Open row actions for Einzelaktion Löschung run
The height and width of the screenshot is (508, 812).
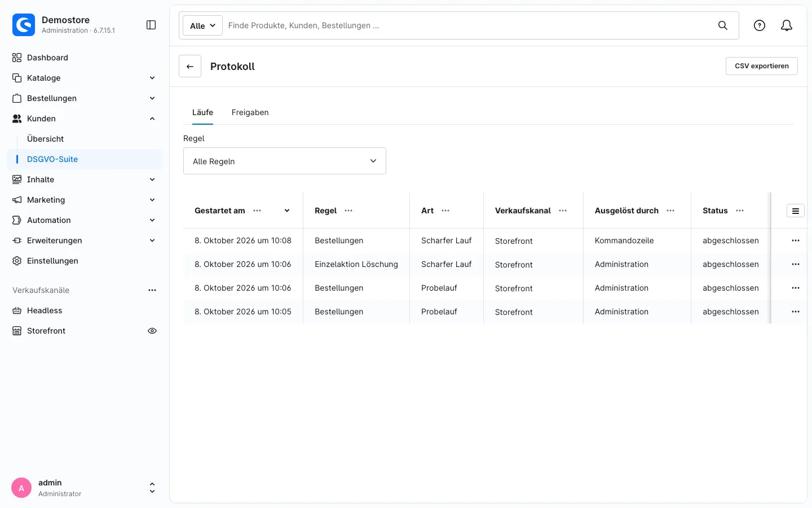pos(796,264)
